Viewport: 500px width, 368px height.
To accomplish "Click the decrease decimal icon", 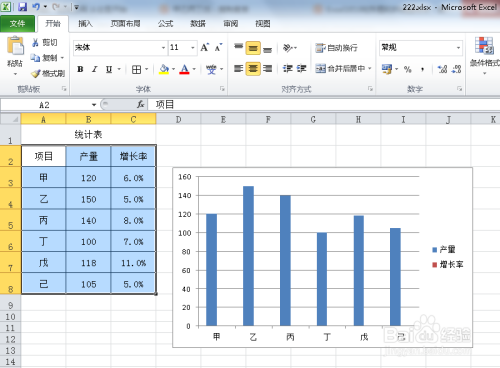I will [x=456, y=69].
